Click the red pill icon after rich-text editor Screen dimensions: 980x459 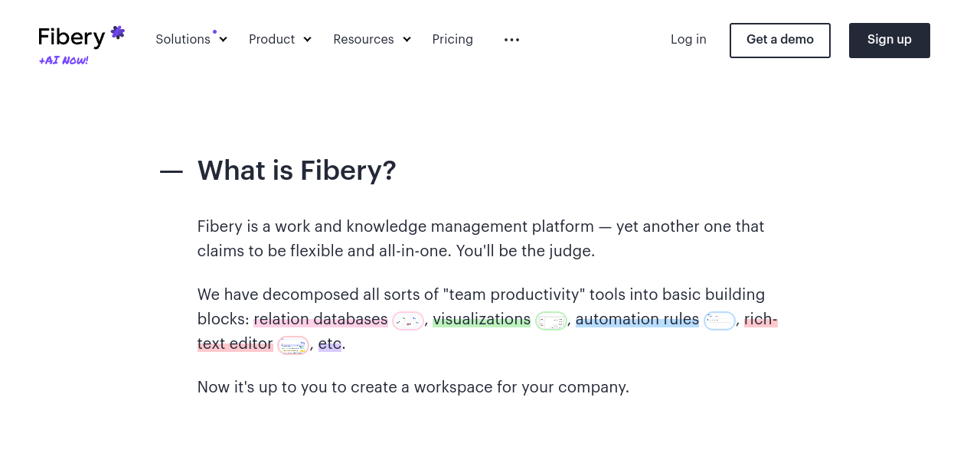point(293,346)
